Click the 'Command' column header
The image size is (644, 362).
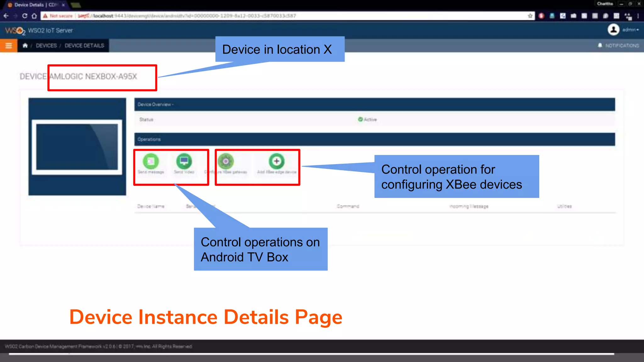pyautogui.click(x=348, y=206)
